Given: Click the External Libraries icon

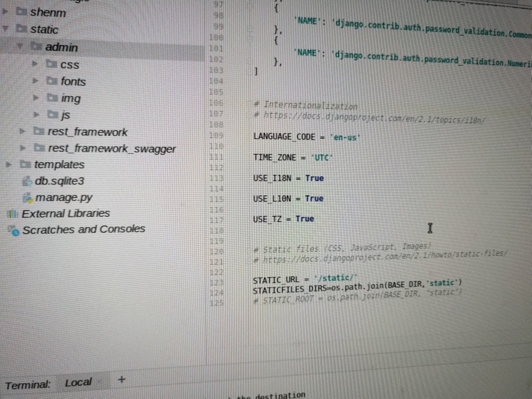Looking at the screenshot, I should point(12,214).
